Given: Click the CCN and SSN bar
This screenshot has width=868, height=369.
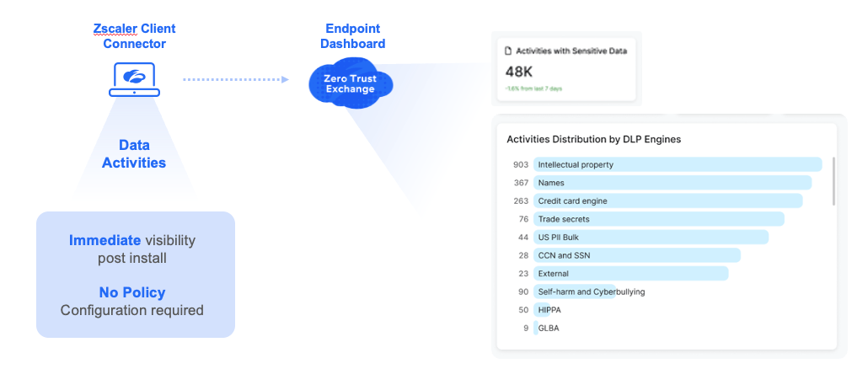Looking at the screenshot, I should [x=636, y=255].
